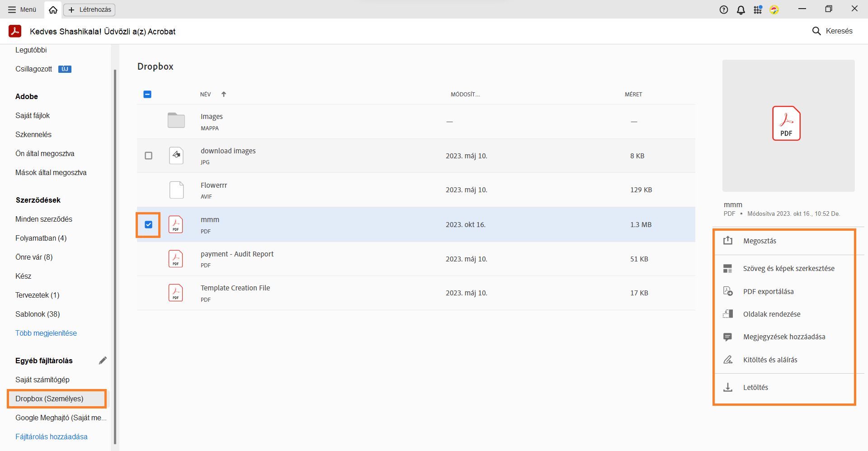The width and height of the screenshot is (868, 451).
Task: Toggle the select-all checkbox in header
Action: click(147, 94)
